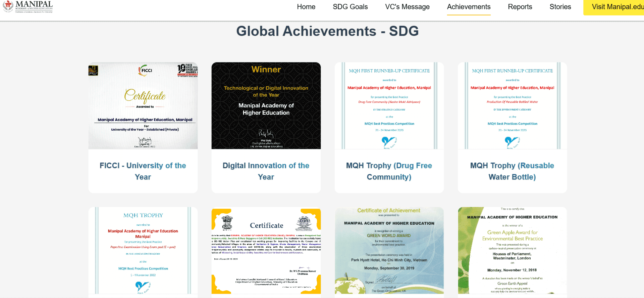Open the Stories menu item
The width and height of the screenshot is (644, 298).
560,7
